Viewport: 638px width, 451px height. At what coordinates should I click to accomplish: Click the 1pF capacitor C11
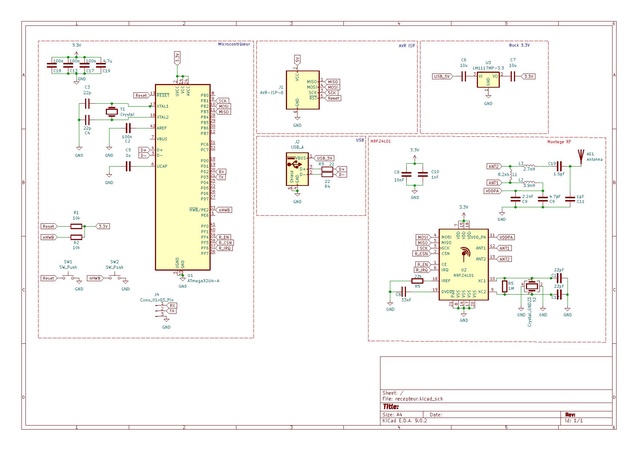[x=570, y=199]
